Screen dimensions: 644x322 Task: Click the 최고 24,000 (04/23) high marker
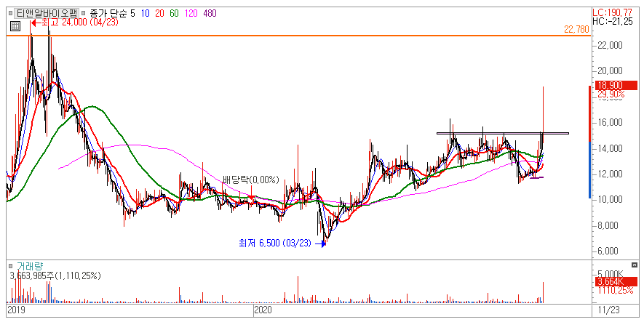pos(75,23)
